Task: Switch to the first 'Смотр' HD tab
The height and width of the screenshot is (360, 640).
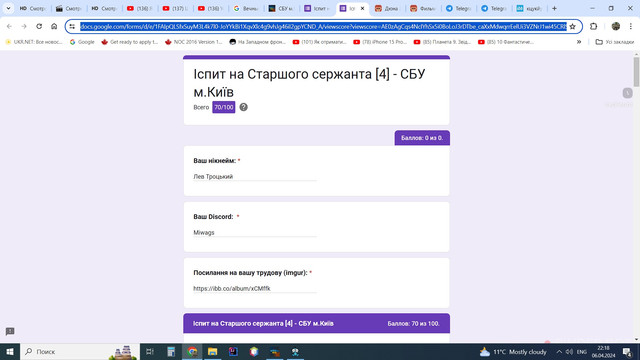Action: tap(33, 8)
